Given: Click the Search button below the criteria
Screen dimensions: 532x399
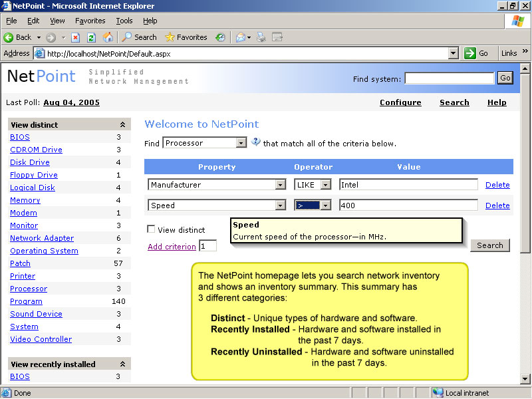Looking at the screenshot, I should [x=490, y=245].
